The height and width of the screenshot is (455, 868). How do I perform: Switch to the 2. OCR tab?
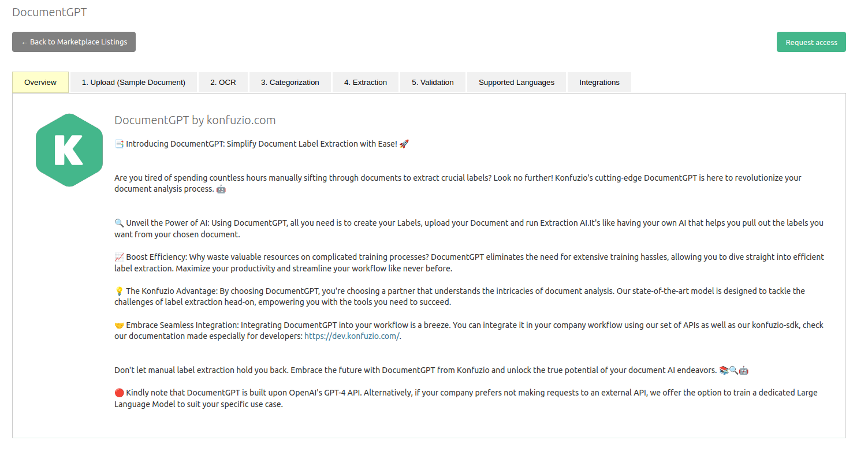coord(223,82)
